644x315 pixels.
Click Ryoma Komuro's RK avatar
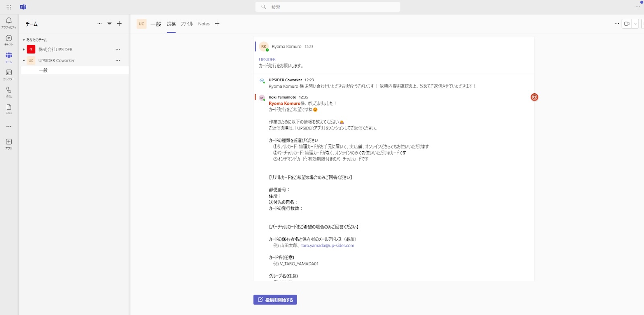click(264, 47)
